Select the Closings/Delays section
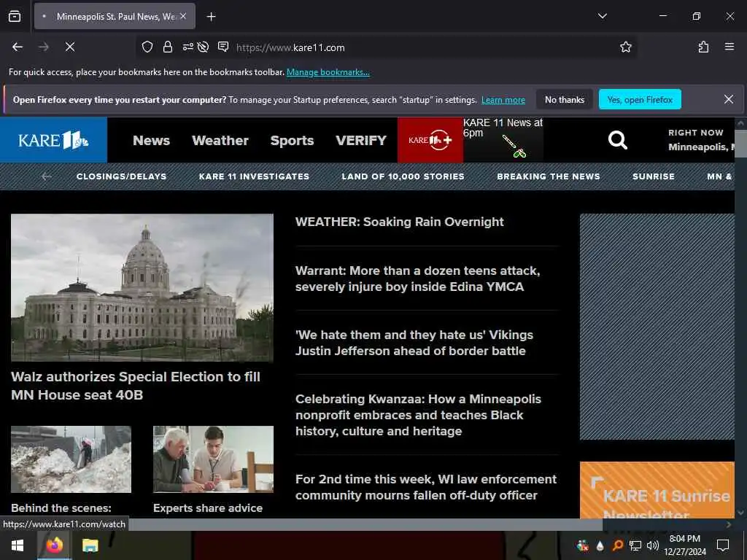Image resolution: width=747 pixels, height=560 pixels. [122, 176]
